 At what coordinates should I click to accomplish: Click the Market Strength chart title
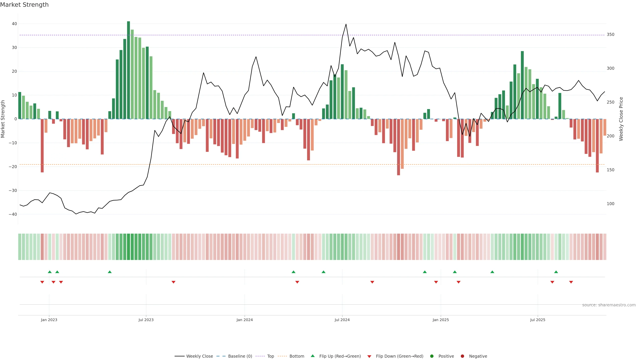pos(24,5)
